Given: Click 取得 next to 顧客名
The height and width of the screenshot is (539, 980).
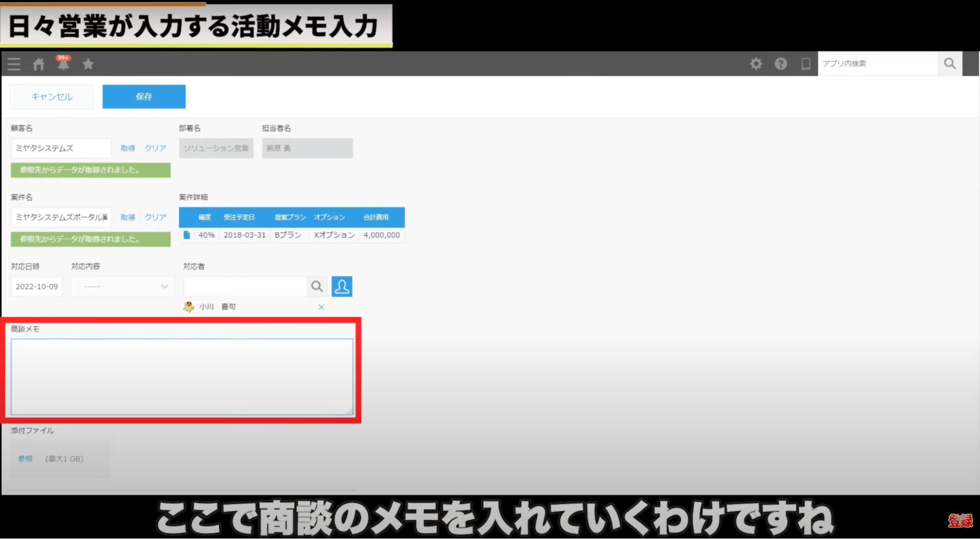Looking at the screenshot, I should (x=128, y=148).
